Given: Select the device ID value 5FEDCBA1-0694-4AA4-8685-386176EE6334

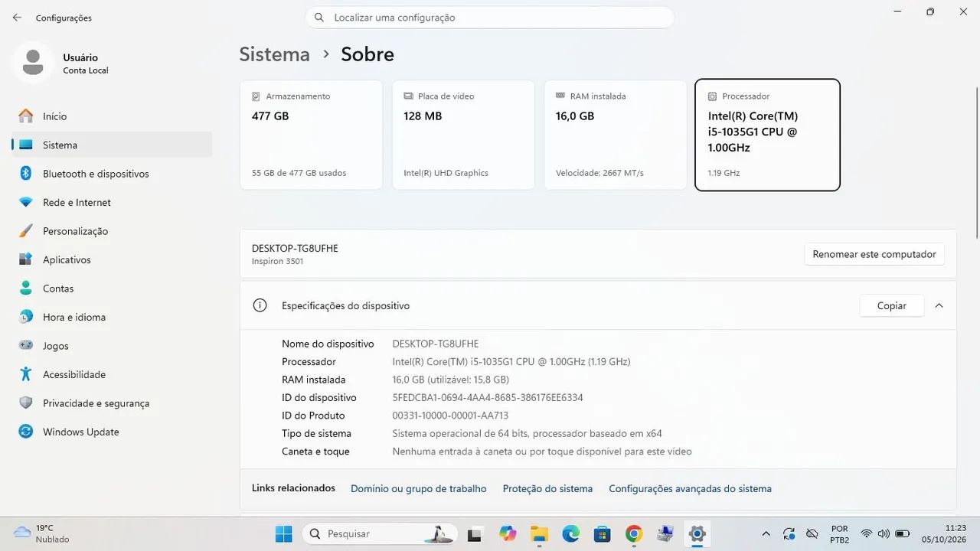Looking at the screenshot, I should 488,398.
